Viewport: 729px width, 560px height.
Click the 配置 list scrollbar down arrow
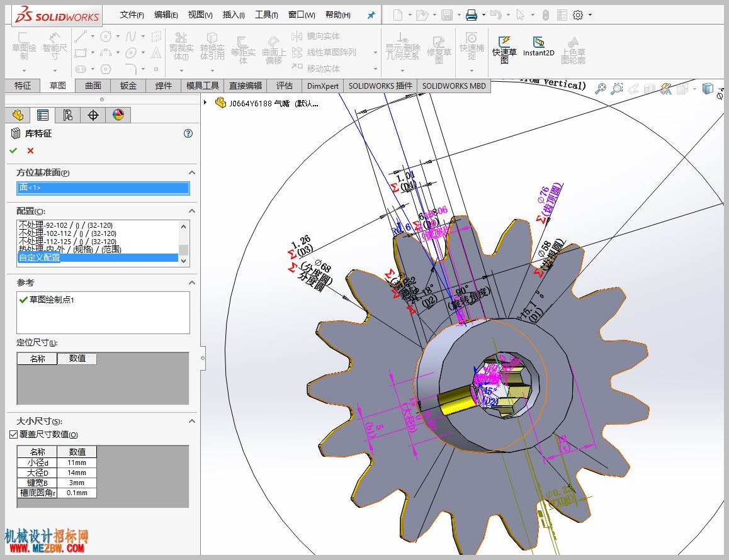point(184,261)
